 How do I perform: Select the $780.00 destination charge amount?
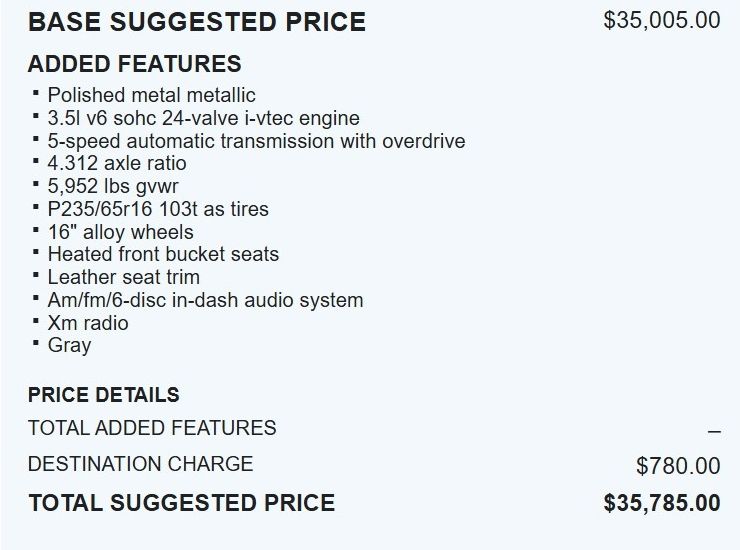tap(677, 466)
